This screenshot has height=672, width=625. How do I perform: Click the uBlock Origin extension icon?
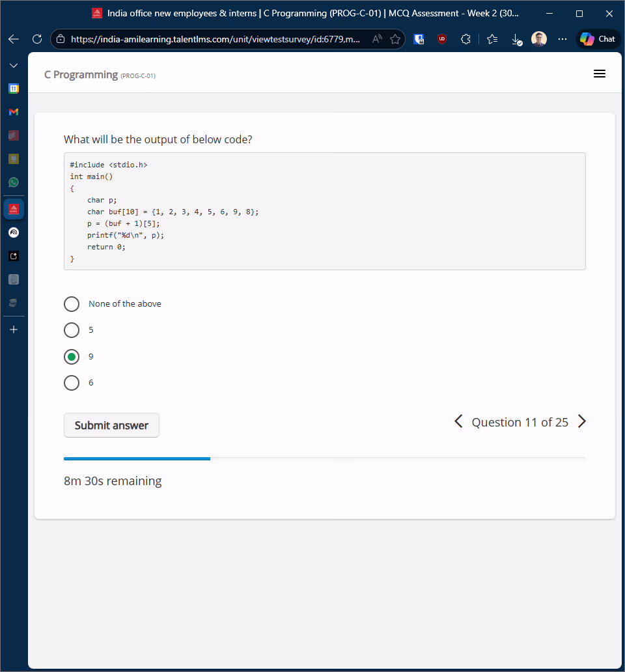pyautogui.click(x=442, y=39)
